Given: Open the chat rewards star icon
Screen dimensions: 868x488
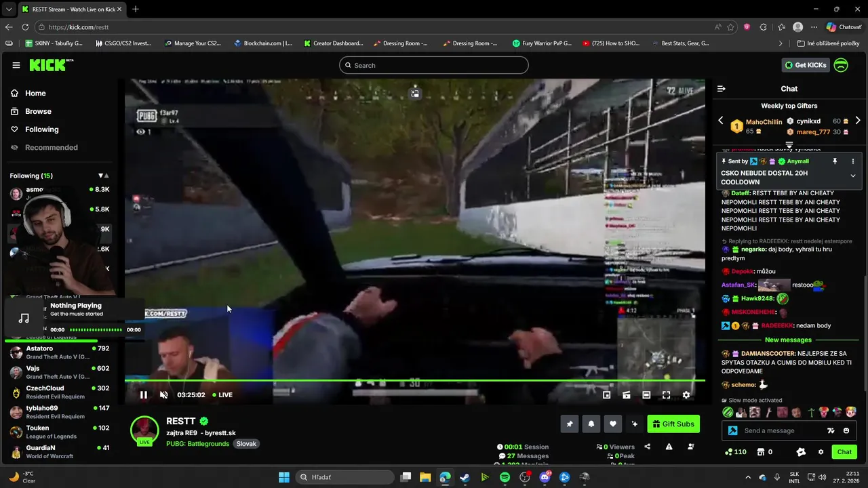Looking at the screenshot, I should [801, 452].
